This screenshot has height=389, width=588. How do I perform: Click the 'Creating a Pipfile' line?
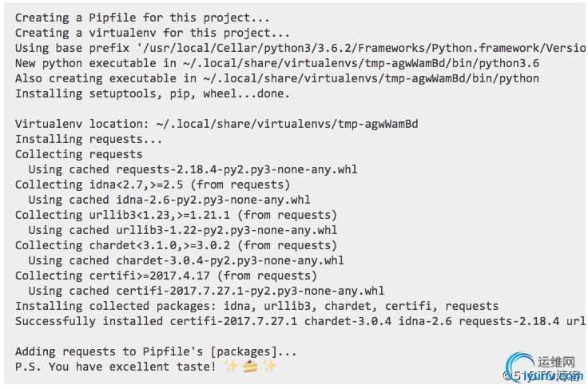(x=142, y=18)
